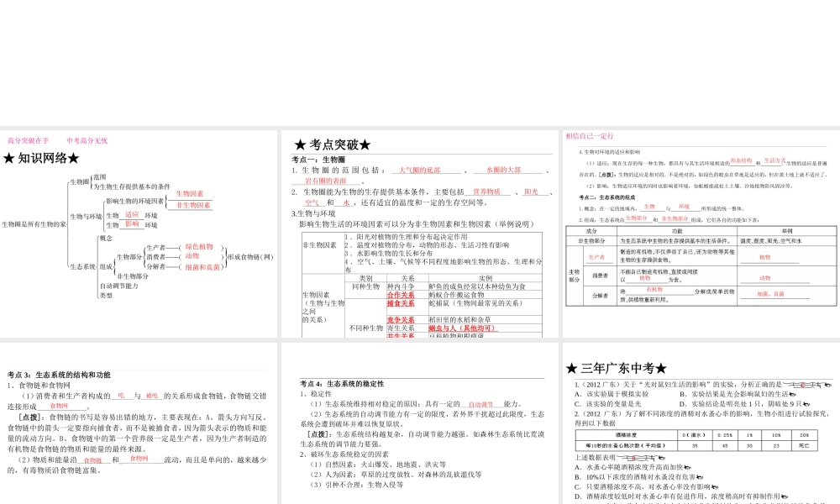Click the pink header text 中考高分无忧
Viewport: 840px width, 504px height.
(87, 141)
